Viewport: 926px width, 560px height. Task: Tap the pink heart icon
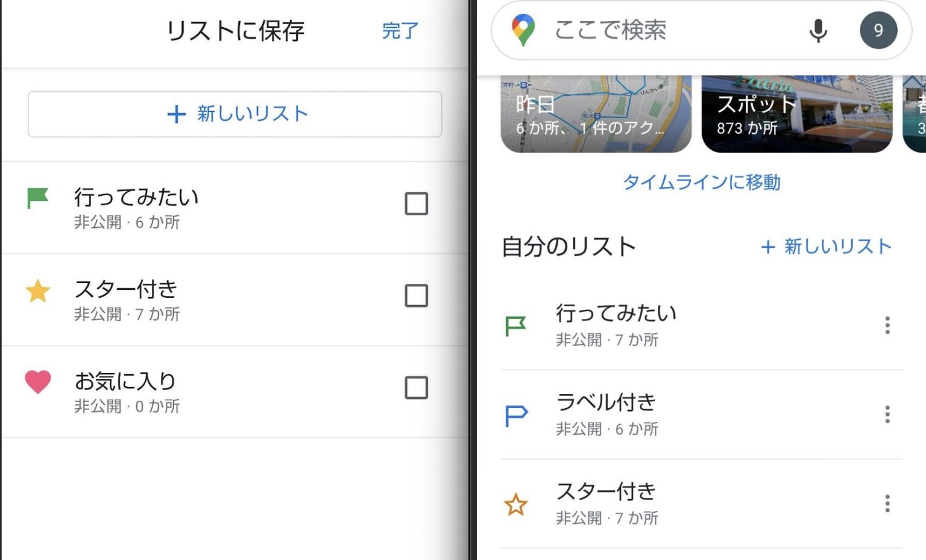click(37, 382)
